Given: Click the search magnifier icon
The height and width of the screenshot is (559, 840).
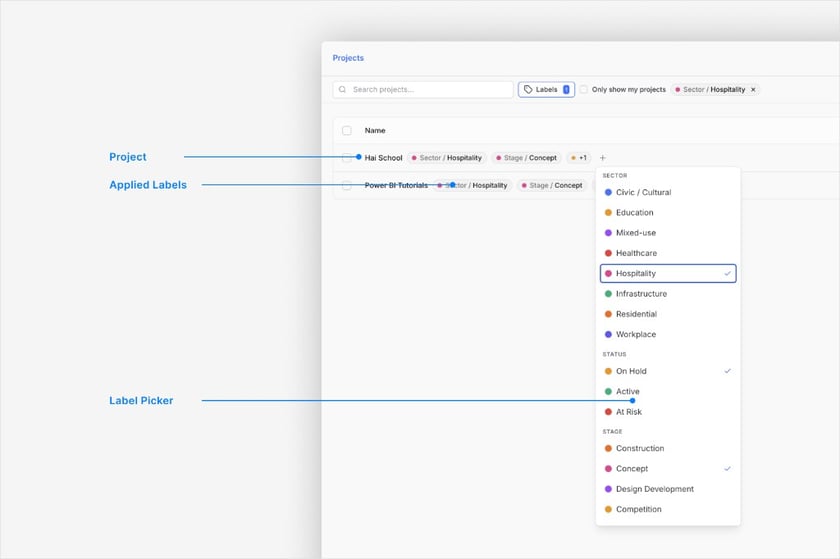Looking at the screenshot, I should pos(342,90).
